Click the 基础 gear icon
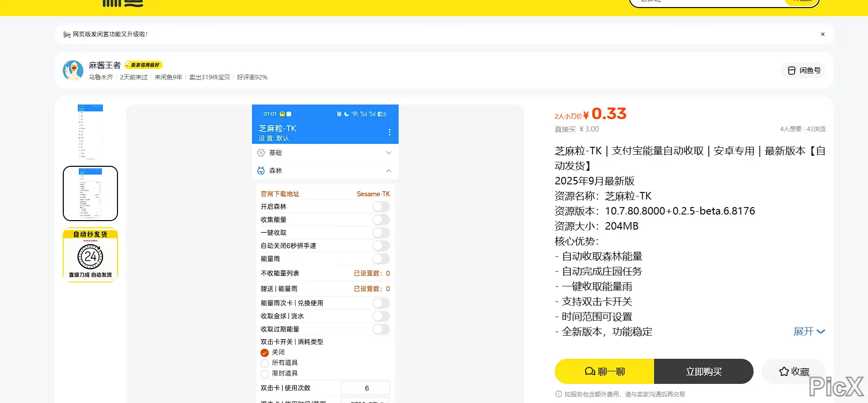This screenshot has height=403, width=868. [x=261, y=153]
